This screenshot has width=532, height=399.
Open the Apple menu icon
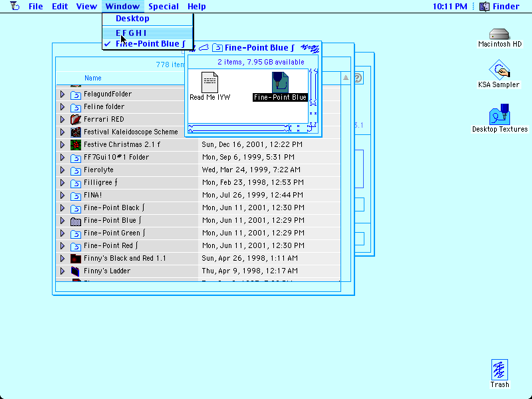[x=15, y=6]
